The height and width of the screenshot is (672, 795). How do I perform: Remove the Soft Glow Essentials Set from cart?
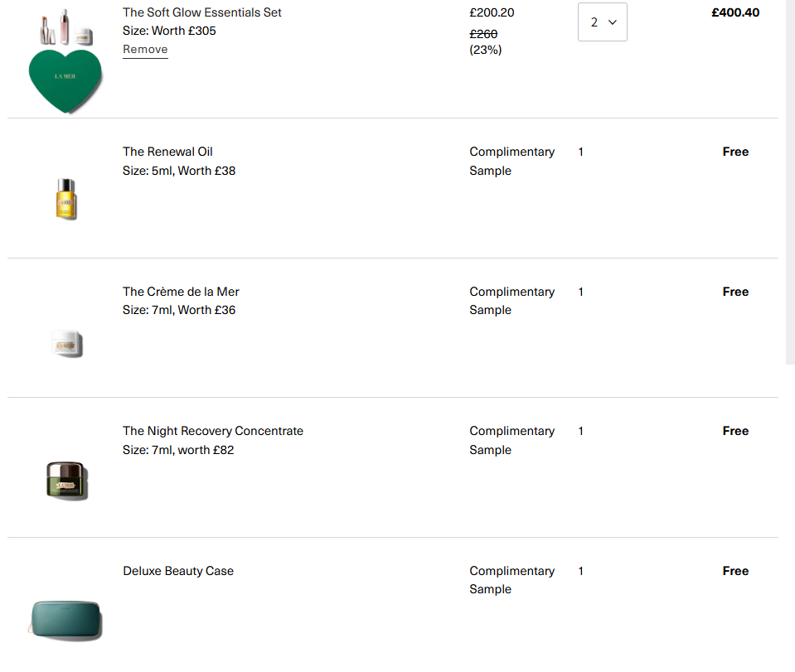tap(145, 50)
